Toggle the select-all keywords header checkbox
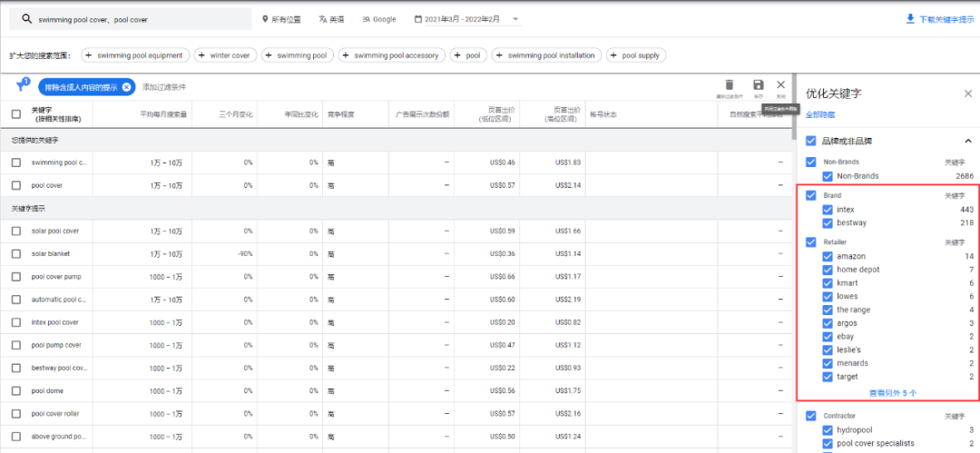Viewport: 980px width, 453px height. pyautogui.click(x=16, y=114)
